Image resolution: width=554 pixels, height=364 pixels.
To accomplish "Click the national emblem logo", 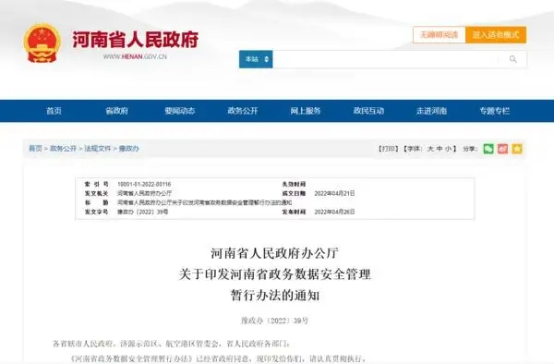I will pyautogui.click(x=42, y=43).
